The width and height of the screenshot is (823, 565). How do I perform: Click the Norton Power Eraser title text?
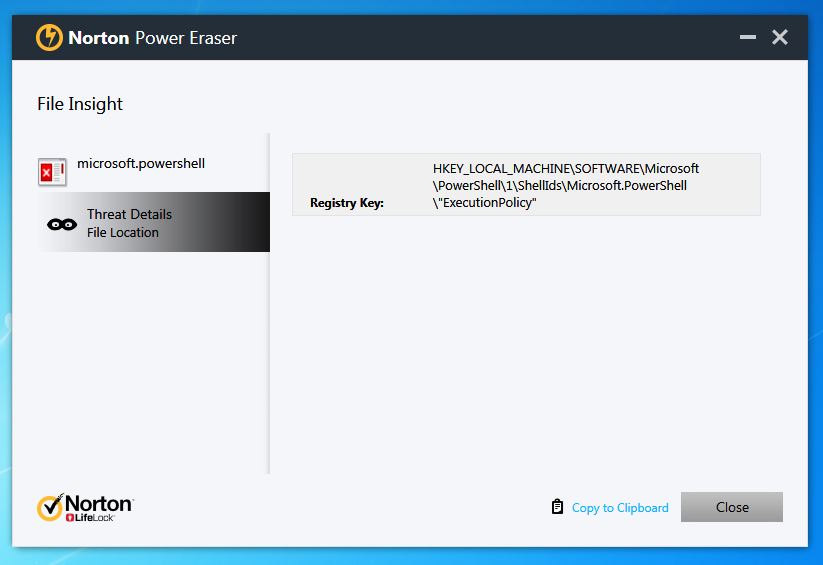(x=153, y=38)
